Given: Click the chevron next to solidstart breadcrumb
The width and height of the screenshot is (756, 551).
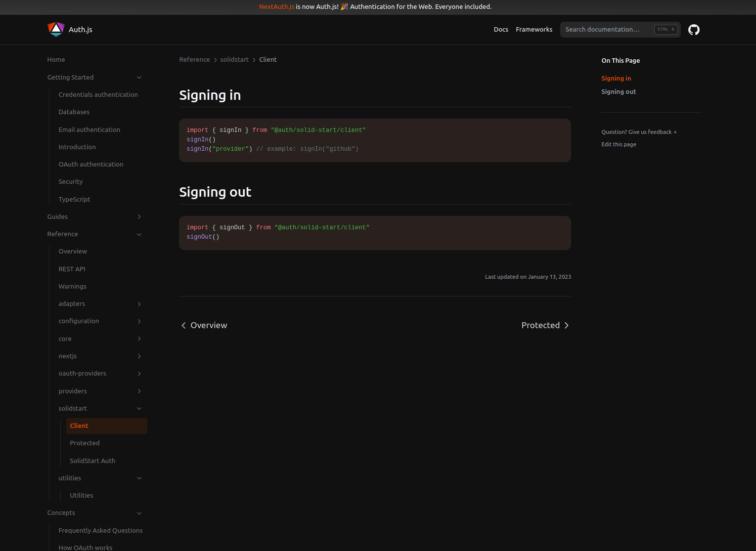Looking at the screenshot, I should pos(254,60).
